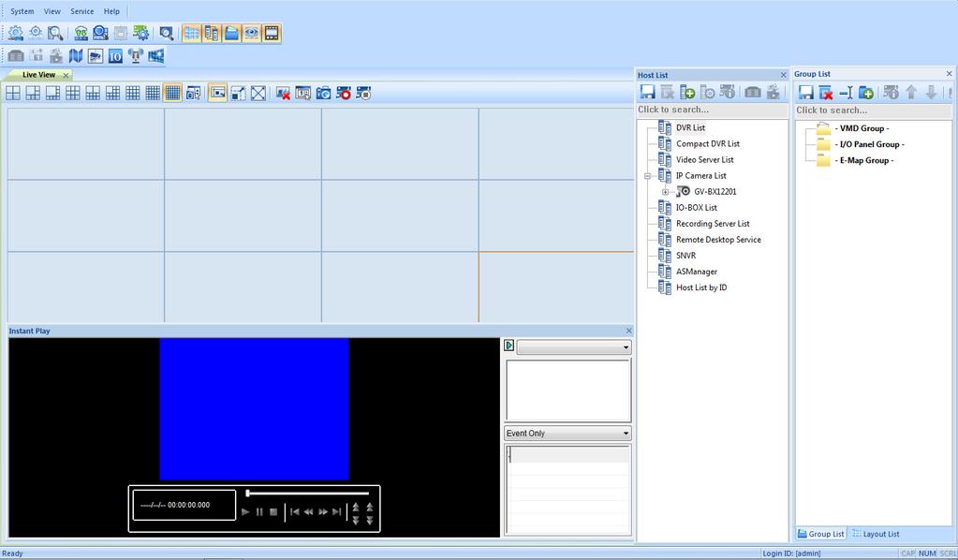Click the stop button in Instant Play
This screenshot has width=958, height=560.
273,511
